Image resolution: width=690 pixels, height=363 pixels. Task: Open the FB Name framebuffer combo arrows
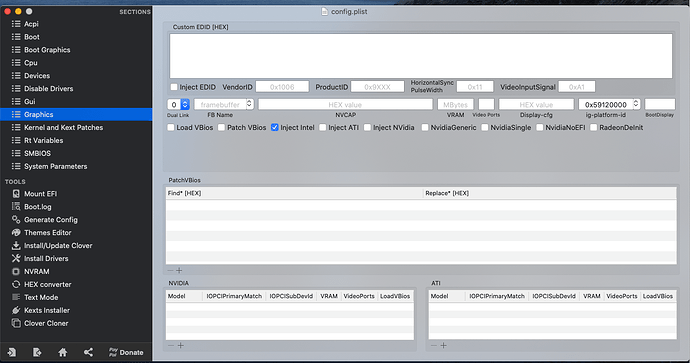coord(250,104)
